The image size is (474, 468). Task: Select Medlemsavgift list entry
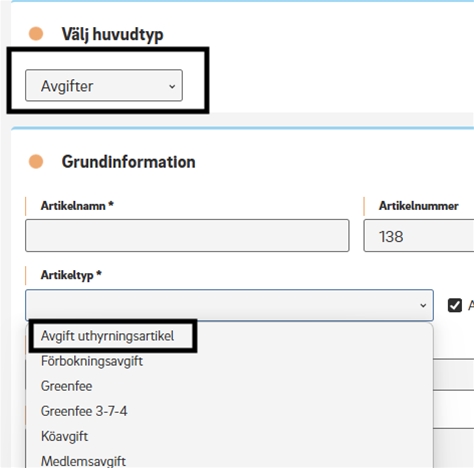(x=83, y=461)
